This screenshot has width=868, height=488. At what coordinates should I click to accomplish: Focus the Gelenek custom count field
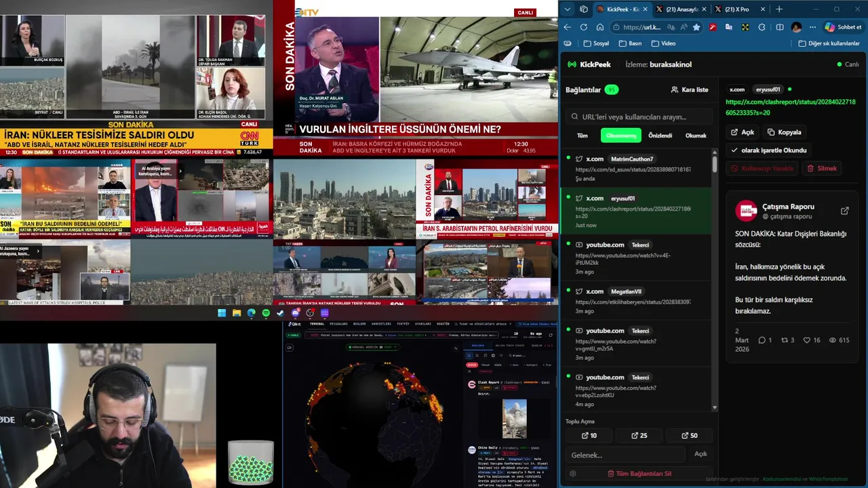(x=624, y=455)
